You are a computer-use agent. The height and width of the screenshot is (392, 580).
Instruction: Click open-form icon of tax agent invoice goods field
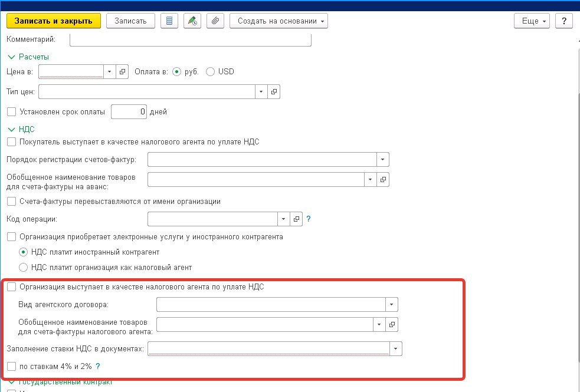392,325
